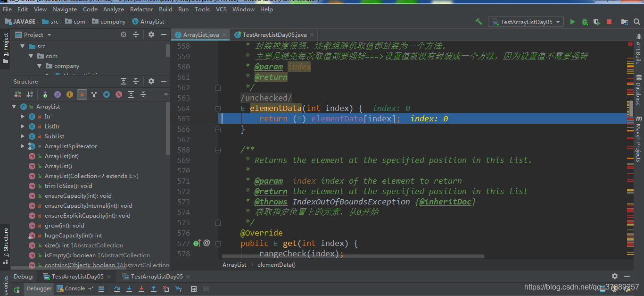Viewport: 644px width, 296px height.
Task: Collapse the src folder in Project tree
Action: pyautogui.click(x=22, y=46)
